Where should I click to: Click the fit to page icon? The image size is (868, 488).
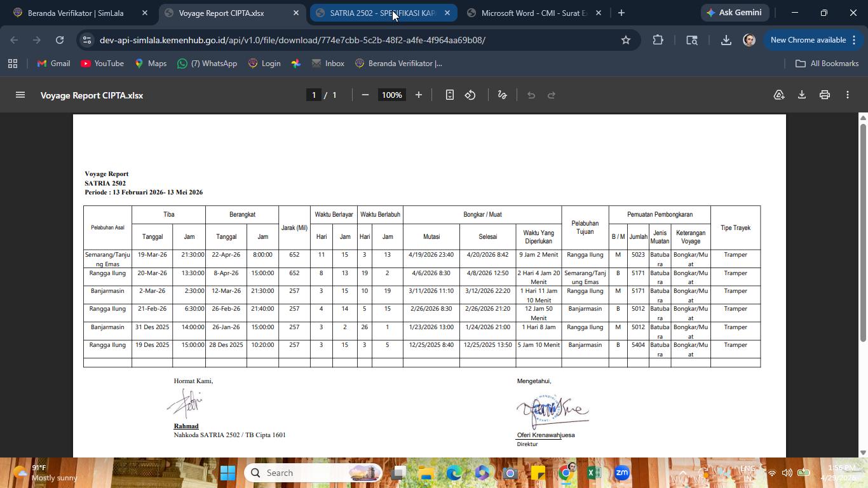click(450, 95)
